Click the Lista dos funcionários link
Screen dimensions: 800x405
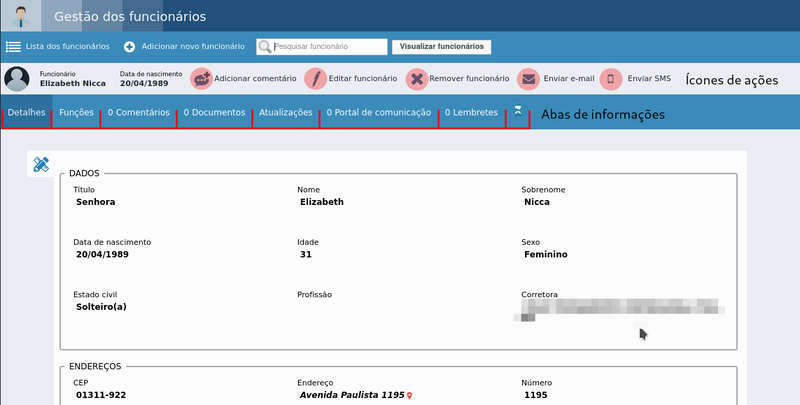67,46
